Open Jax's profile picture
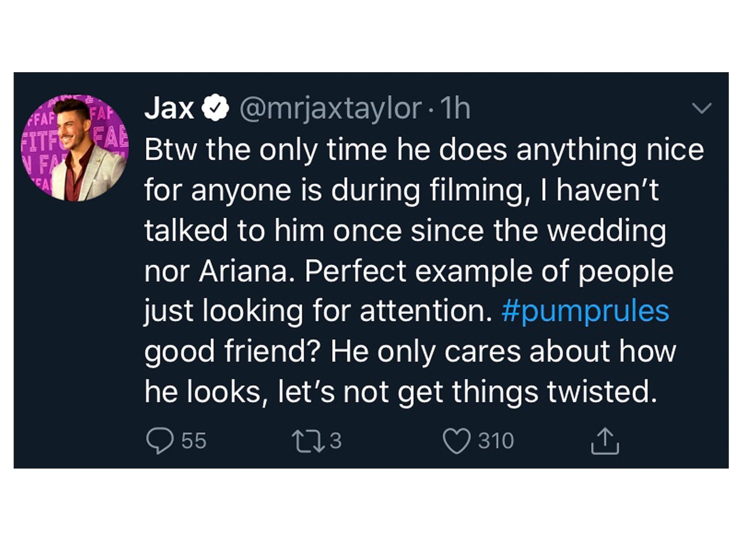The height and width of the screenshot is (560, 741). click(75, 148)
